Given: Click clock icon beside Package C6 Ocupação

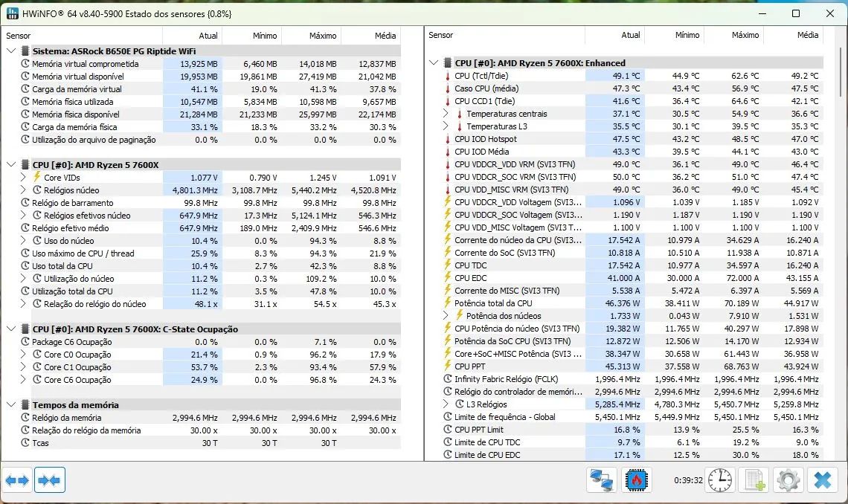Looking at the screenshot, I should (25, 342).
